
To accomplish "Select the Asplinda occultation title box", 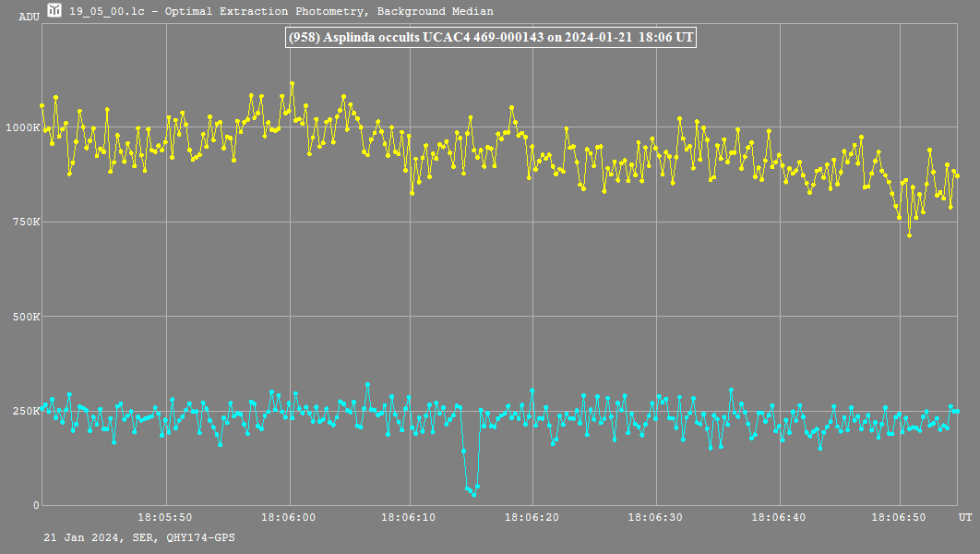I will 490,38.
